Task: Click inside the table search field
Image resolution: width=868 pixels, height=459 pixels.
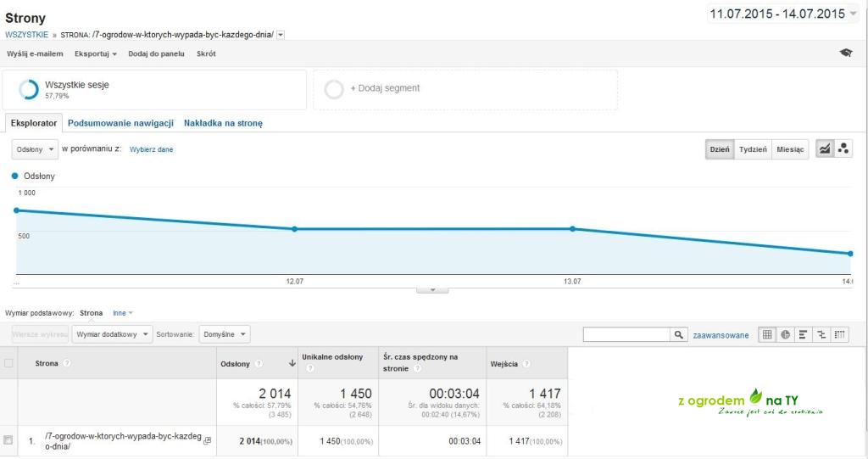Action: [x=627, y=335]
